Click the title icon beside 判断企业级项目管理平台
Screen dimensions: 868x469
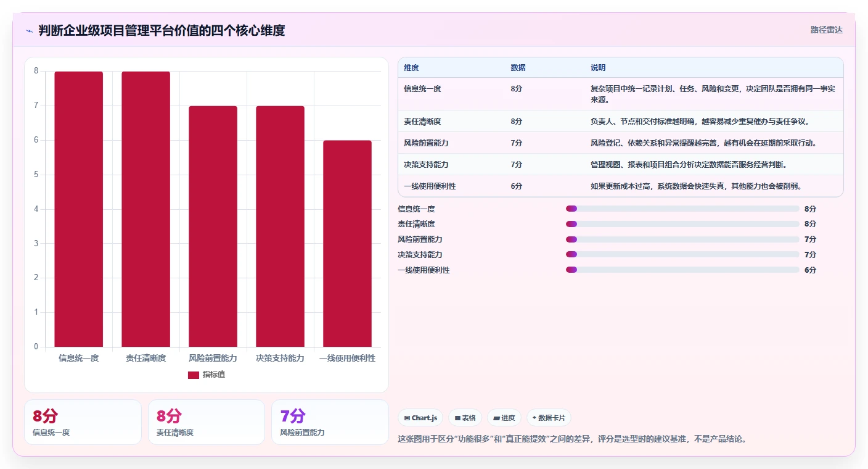point(30,31)
